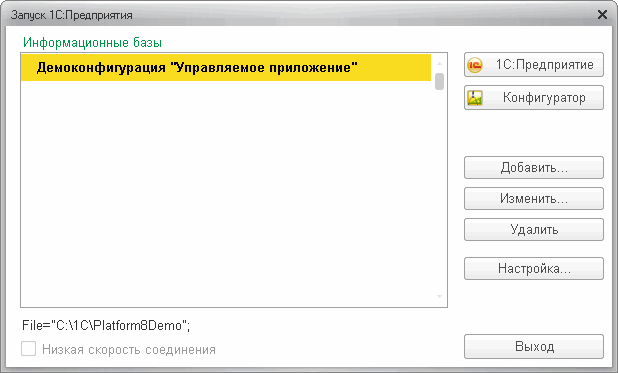618x373 pixels.
Task: Click the infobase list scrollbar thumb
Action: (439, 81)
